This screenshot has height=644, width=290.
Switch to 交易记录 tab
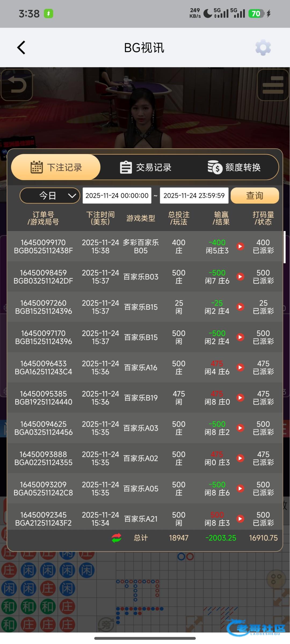pyautogui.click(x=146, y=167)
